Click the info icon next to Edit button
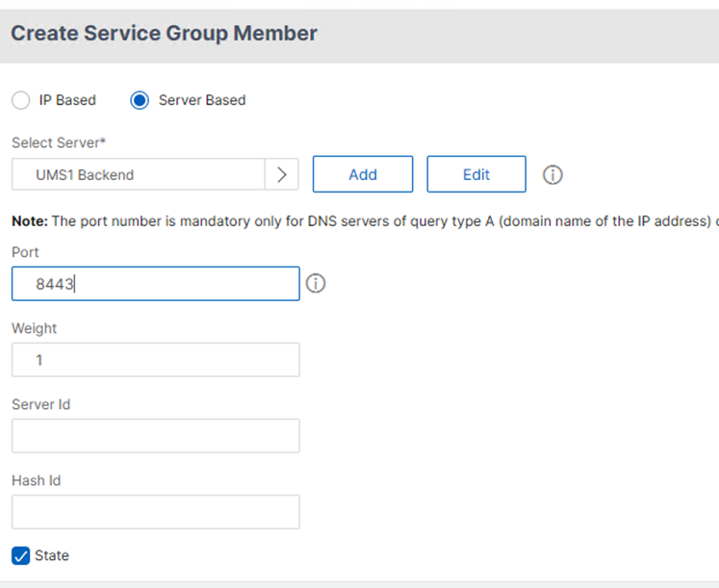719x588 pixels. [x=552, y=175]
